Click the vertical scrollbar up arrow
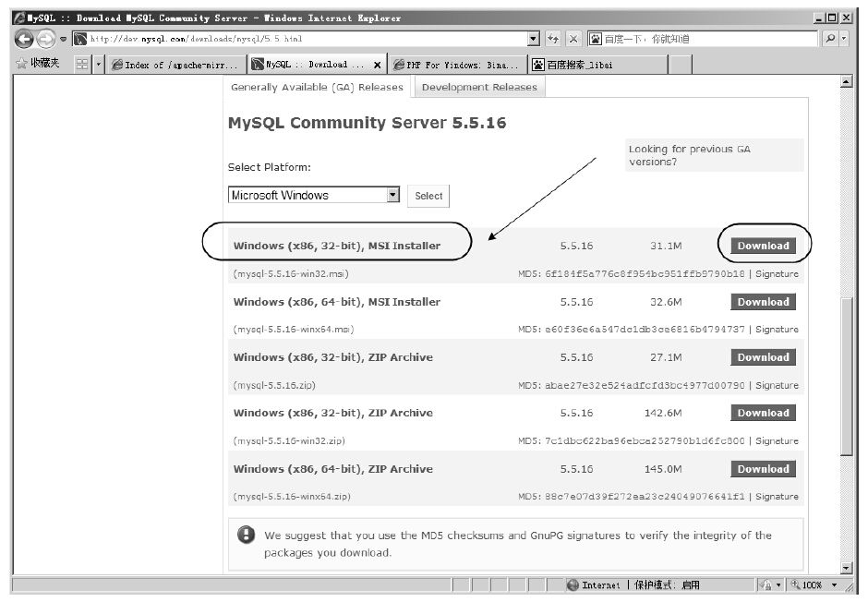868x602 pixels. coord(846,82)
